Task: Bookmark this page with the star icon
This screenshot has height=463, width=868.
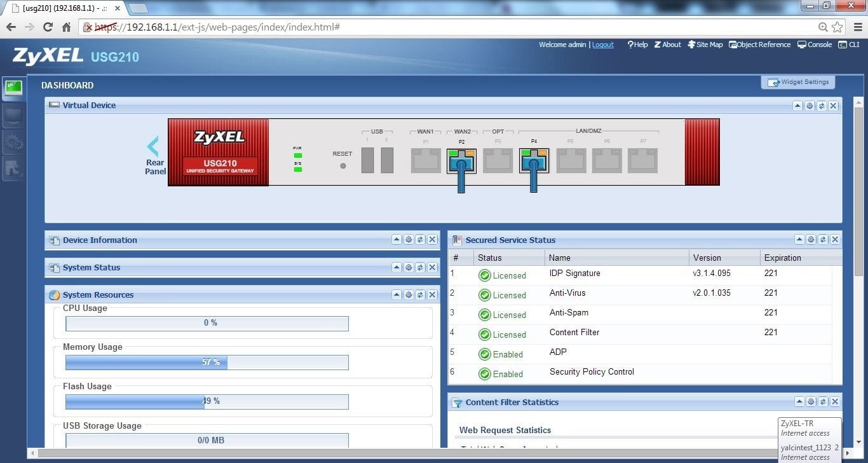Action: (x=837, y=27)
